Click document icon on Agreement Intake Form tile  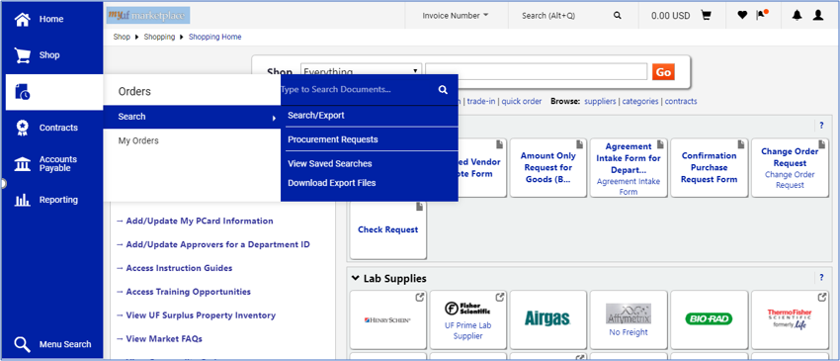point(660,145)
